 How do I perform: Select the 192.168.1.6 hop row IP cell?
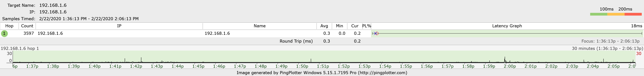click(50, 33)
